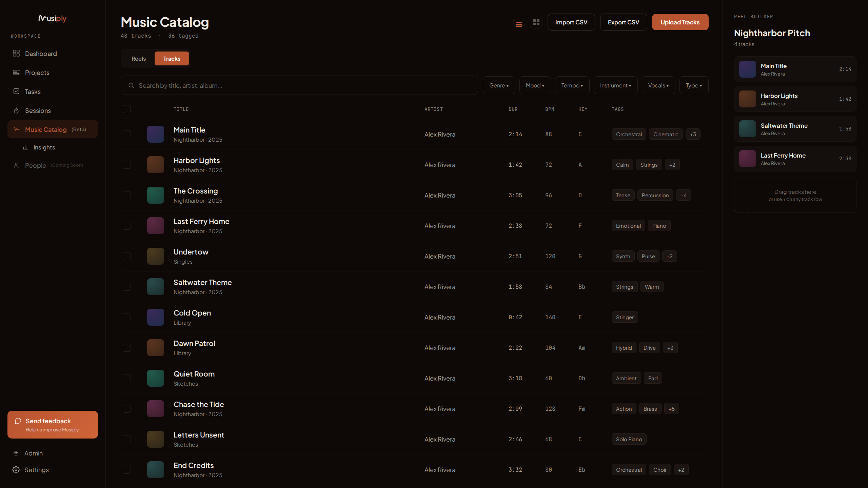
Task: Open the Type filter dropdown
Action: click(694, 85)
